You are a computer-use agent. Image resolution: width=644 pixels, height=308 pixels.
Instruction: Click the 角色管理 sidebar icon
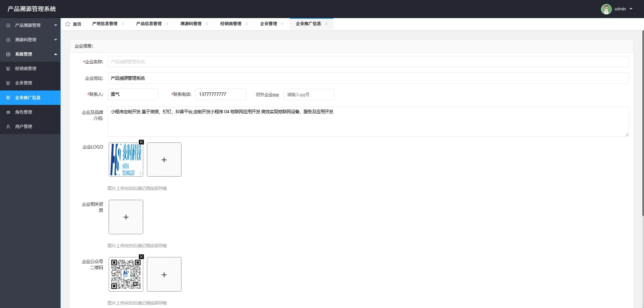pos(8,112)
